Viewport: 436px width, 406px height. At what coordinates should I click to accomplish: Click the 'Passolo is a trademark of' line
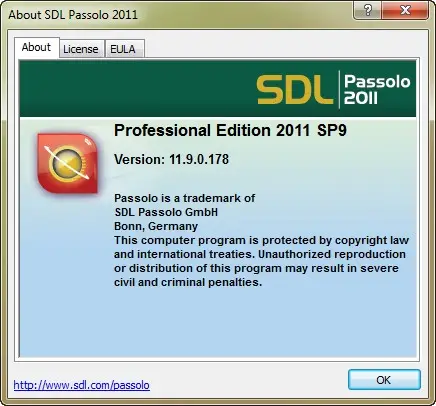[184, 198]
